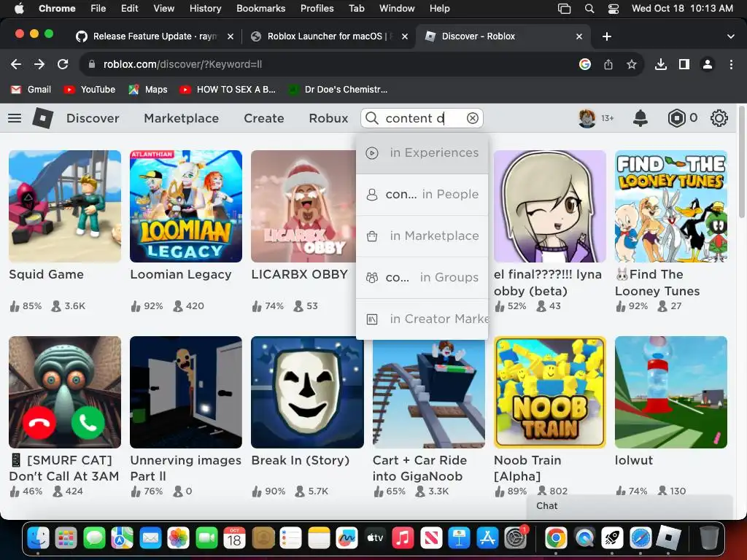This screenshot has width=747, height=560.
Task: Open the Find The Looney Tunes thumbnail
Action: (671, 206)
